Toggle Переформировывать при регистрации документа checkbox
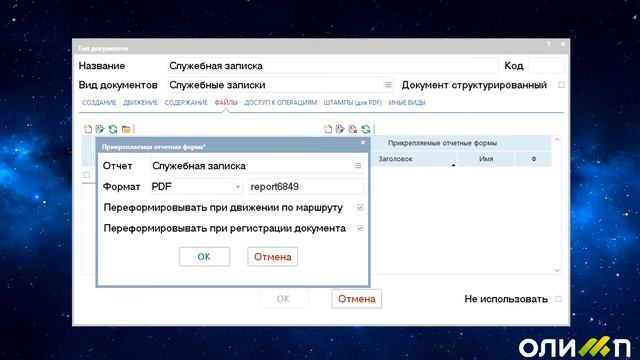Image resolution: width=640 pixels, height=360 pixels. tap(360, 228)
